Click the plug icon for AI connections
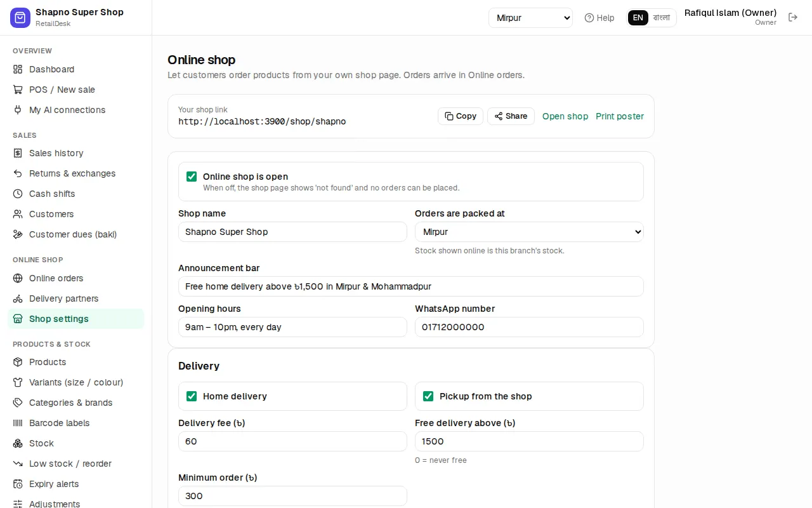 click(18, 110)
